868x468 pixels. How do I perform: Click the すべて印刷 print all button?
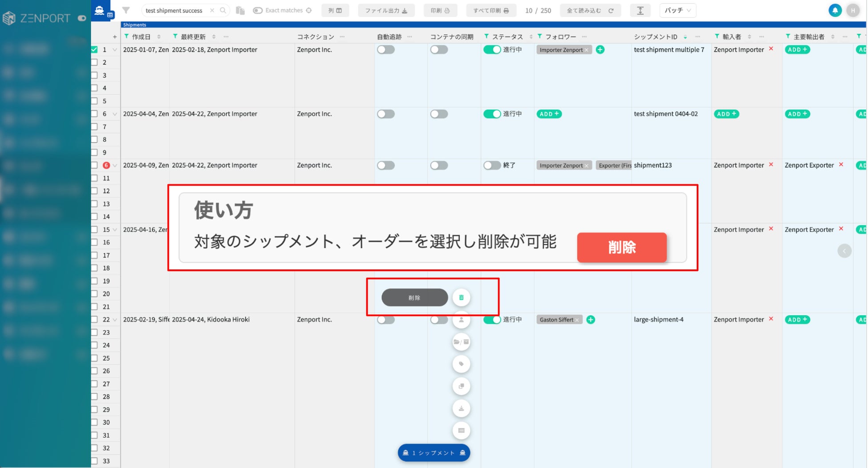[491, 10]
